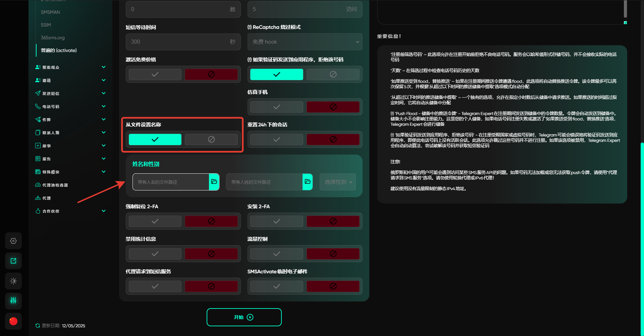The height and width of the screenshot is (336, 644).
Task: Click the settings gear icon in left bar
Action: point(13,241)
